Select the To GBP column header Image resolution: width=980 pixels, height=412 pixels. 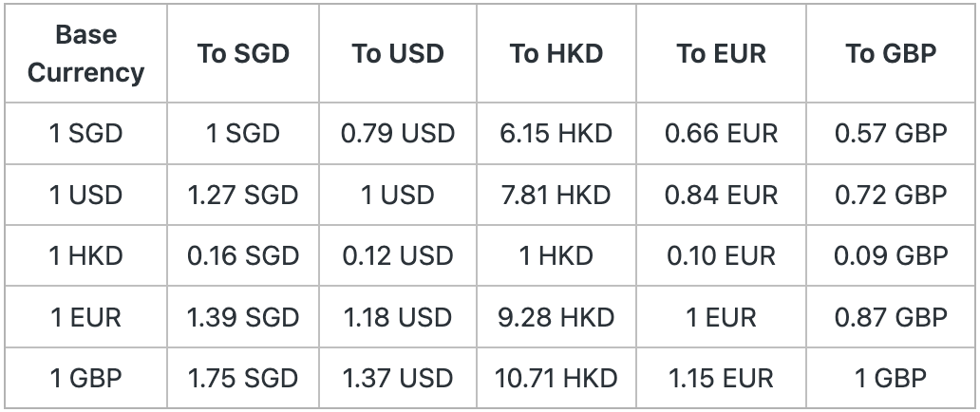pyautogui.click(x=891, y=53)
